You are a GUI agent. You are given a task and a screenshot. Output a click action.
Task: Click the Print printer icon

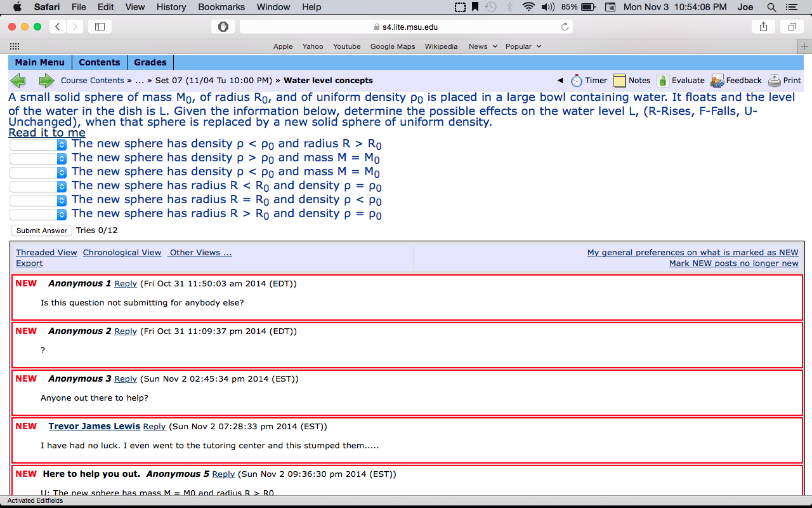[774, 81]
